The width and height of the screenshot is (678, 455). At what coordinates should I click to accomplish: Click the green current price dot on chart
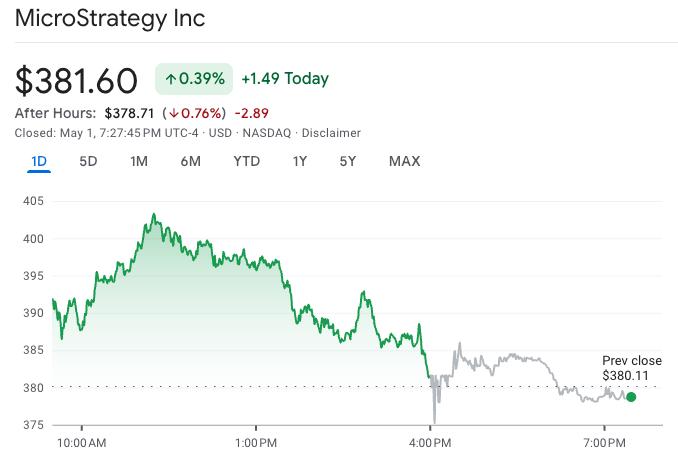(630, 397)
